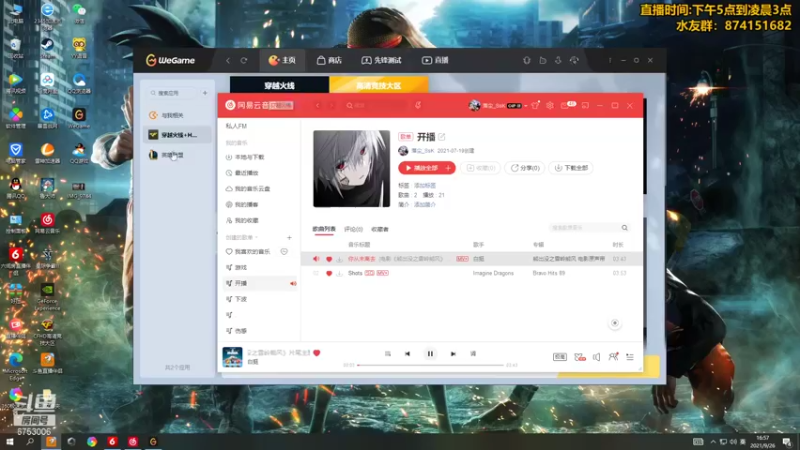Open WeGame download manager icon
Viewport: 800px width, 450px height.
pos(558,60)
